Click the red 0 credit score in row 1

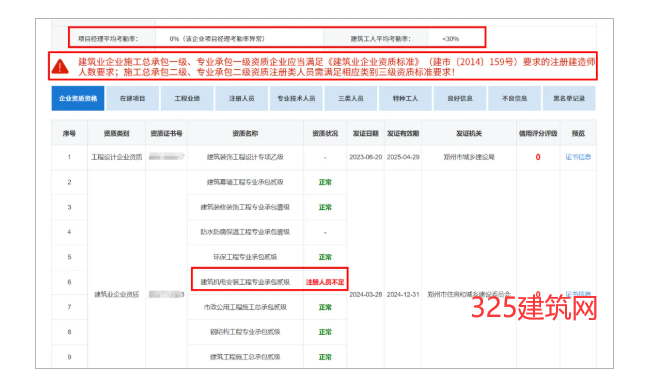538,157
